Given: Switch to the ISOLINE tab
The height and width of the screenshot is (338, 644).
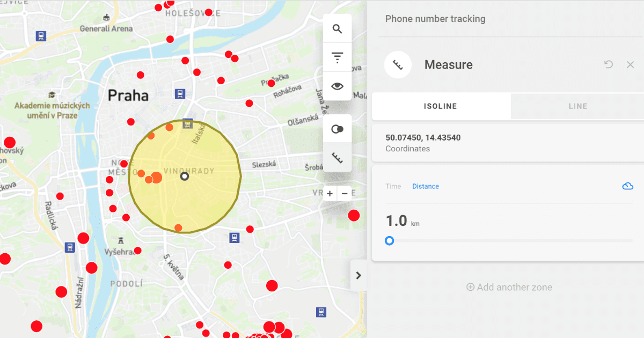Looking at the screenshot, I should pos(441,106).
